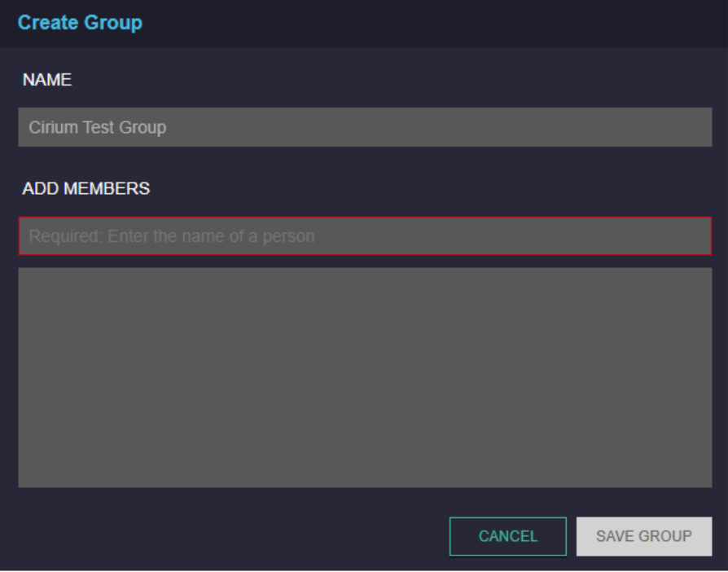728x572 pixels.
Task: Click 'Required: Enter the name of a person' field
Action: click(365, 236)
